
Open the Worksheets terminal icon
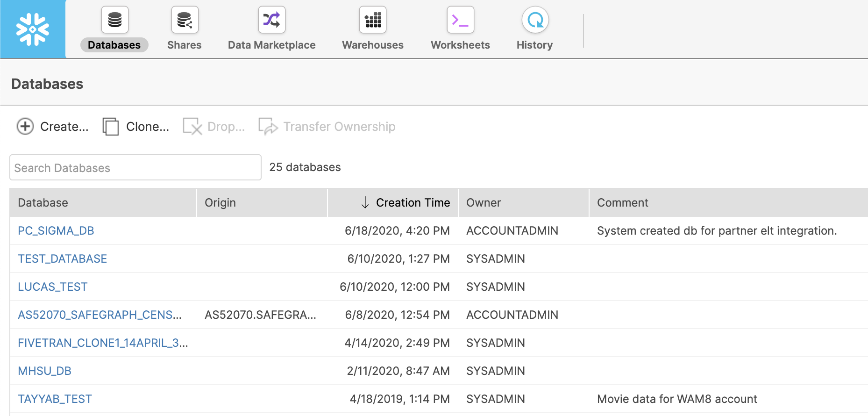(x=460, y=20)
